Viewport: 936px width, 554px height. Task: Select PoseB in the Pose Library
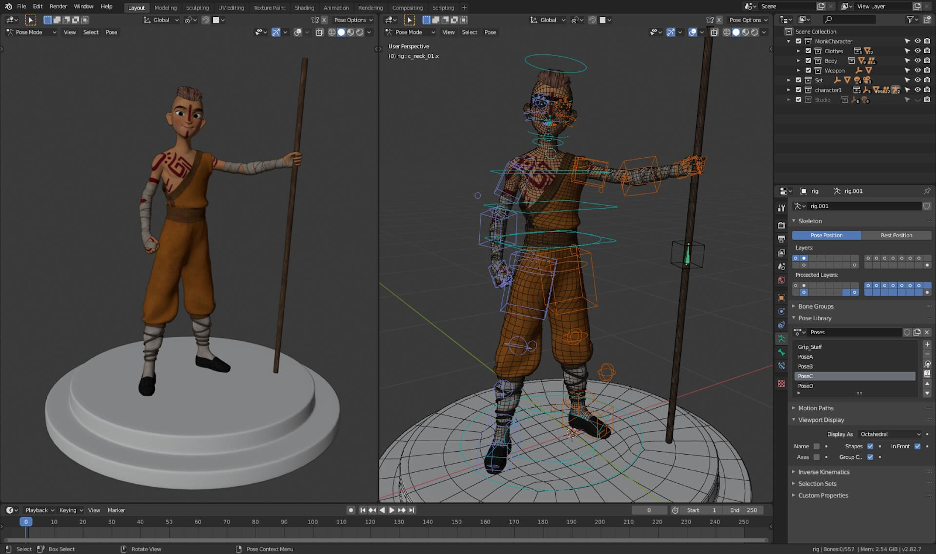tap(806, 366)
